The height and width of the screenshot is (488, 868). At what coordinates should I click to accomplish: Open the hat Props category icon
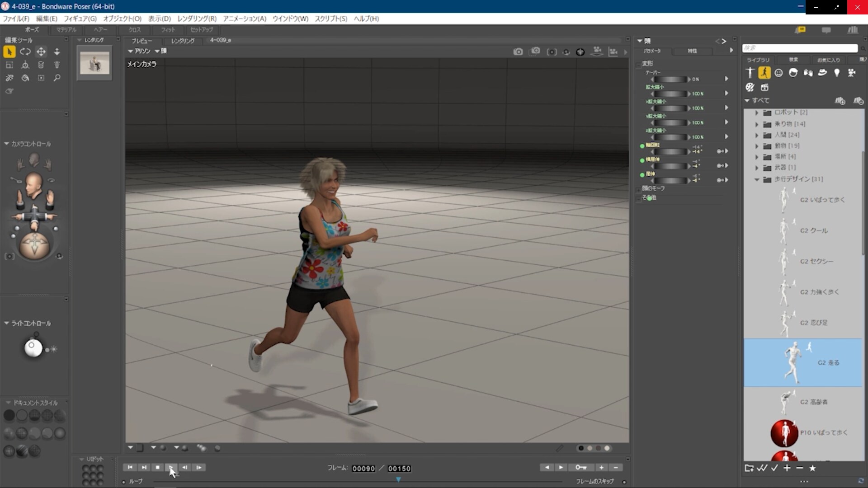coord(822,73)
